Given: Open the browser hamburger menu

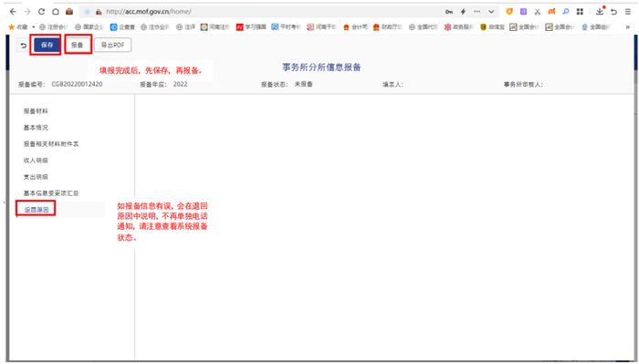Looking at the screenshot, I should (628, 11).
